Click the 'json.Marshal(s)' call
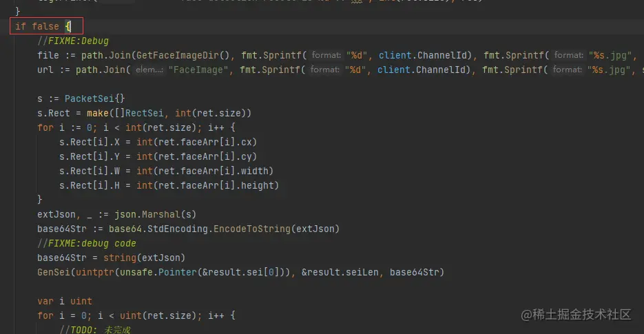This screenshot has height=334, width=644. click(x=155, y=214)
